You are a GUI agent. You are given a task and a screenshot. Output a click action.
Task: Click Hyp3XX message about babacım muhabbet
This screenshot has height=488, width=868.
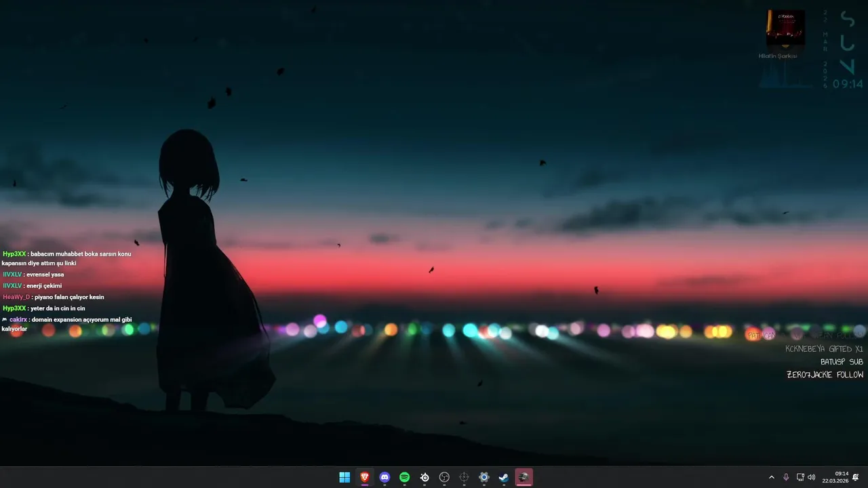66,258
